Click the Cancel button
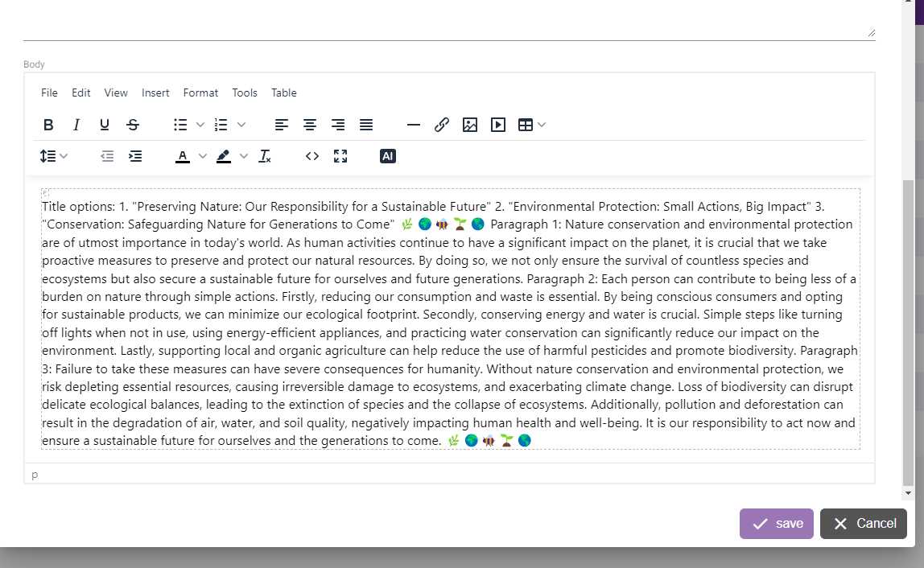Image resolution: width=924 pixels, height=568 pixels. [x=864, y=524]
